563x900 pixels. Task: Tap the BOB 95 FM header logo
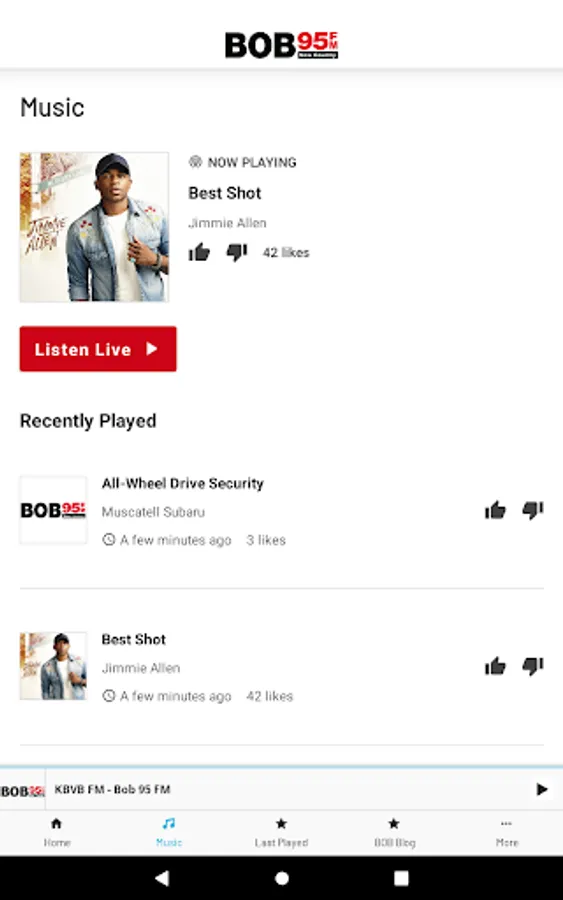point(281,45)
